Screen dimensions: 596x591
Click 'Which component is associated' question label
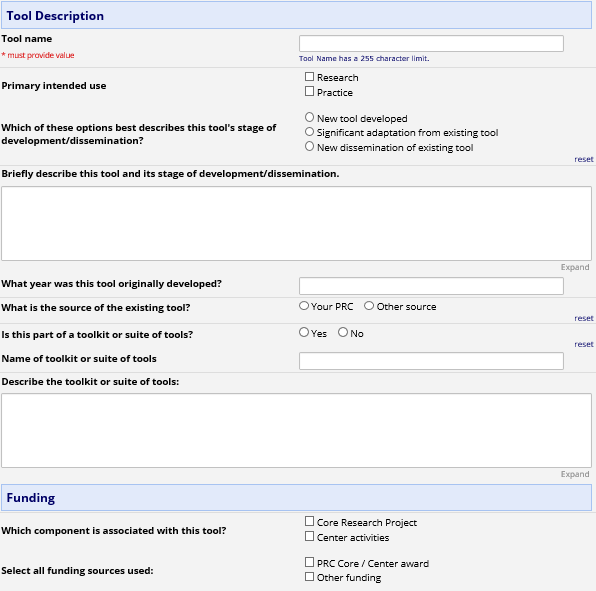click(114, 531)
